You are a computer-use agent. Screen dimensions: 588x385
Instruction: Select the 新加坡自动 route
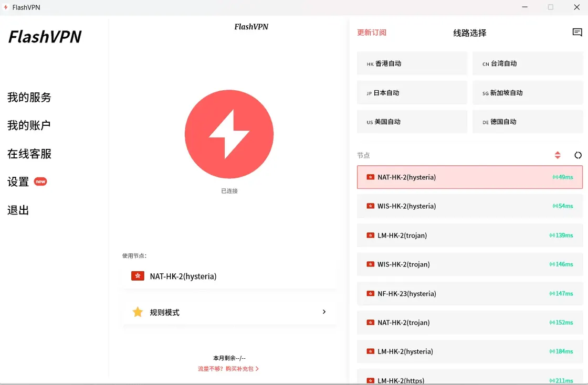click(528, 92)
